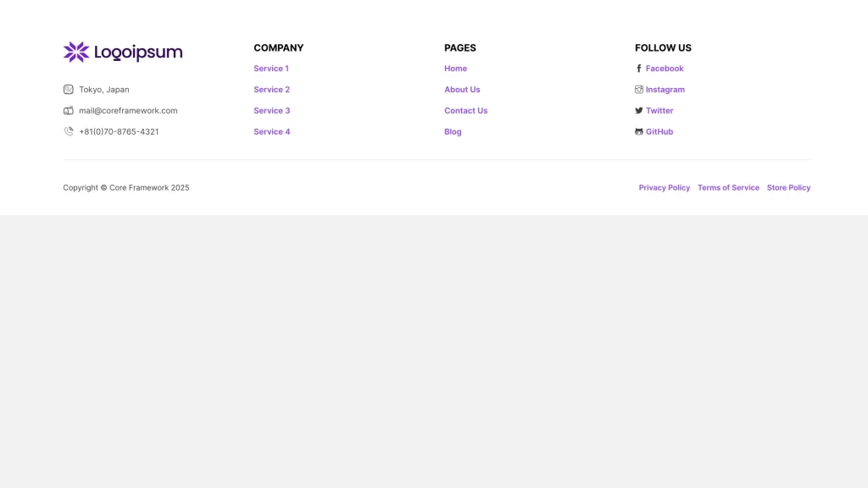Open the Service 1 link

tap(271, 69)
